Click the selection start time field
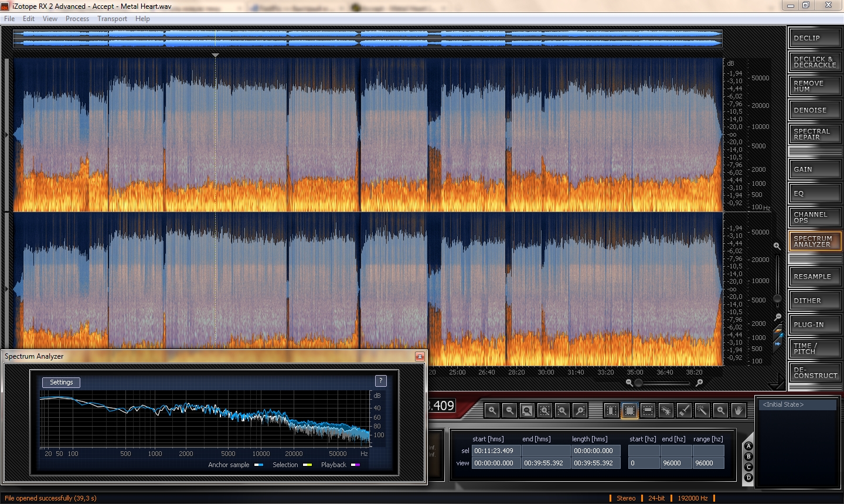This screenshot has width=844, height=504. (496, 451)
